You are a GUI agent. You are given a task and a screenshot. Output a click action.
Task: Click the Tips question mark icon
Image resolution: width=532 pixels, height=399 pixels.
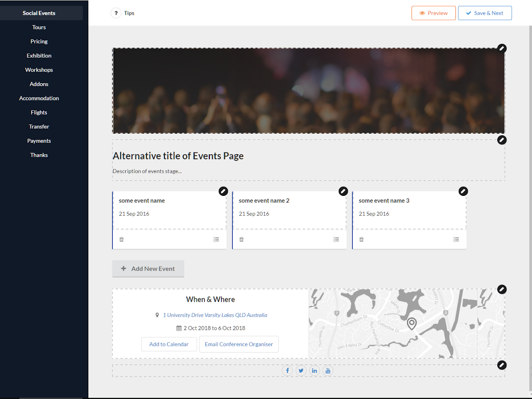click(116, 13)
